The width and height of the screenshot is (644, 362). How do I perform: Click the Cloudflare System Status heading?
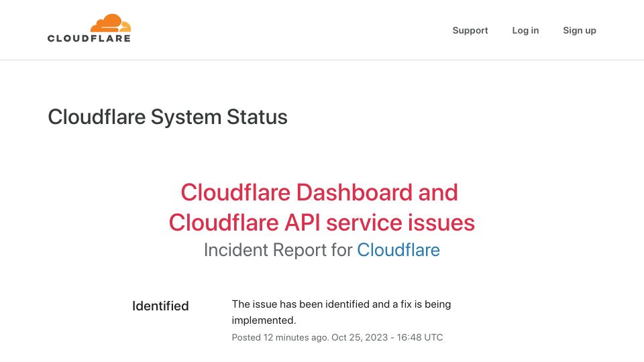coord(168,117)
